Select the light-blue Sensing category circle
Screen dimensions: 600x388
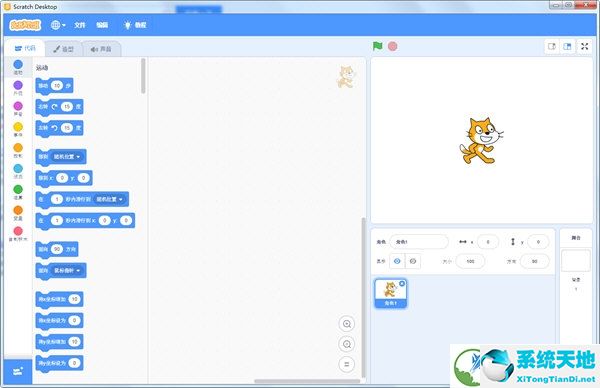(18, 168)
